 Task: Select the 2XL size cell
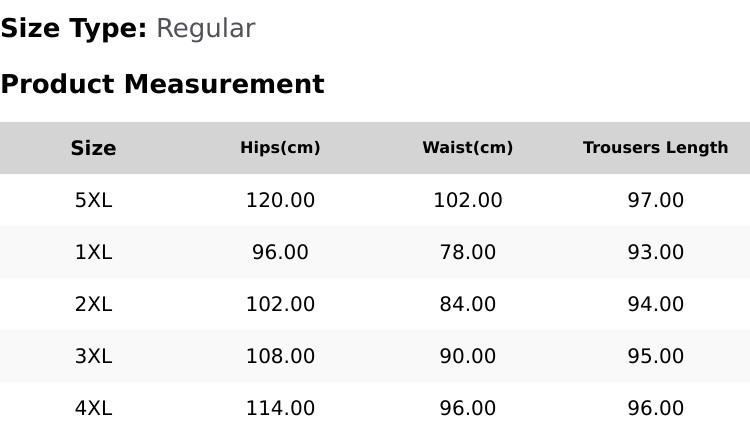coord(93,304)
